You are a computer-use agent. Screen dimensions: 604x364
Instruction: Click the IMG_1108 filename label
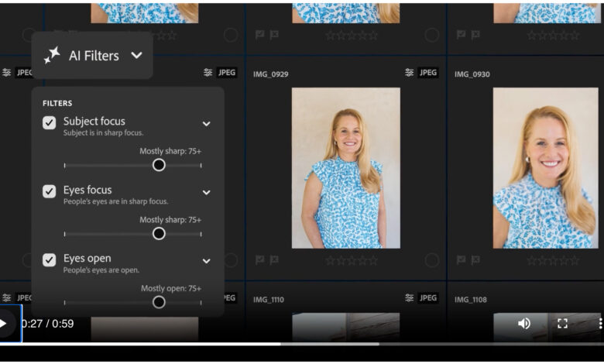[x=470, y=300]
